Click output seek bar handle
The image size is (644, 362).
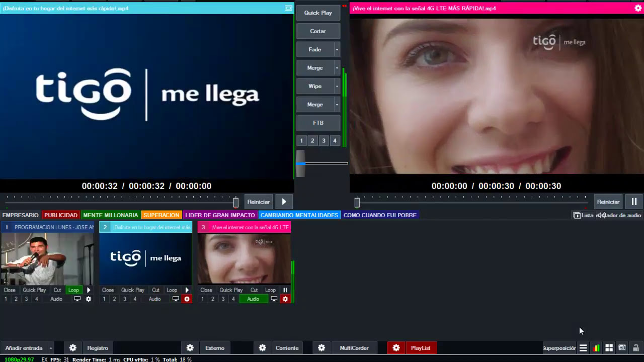click(x=357, y=202)
